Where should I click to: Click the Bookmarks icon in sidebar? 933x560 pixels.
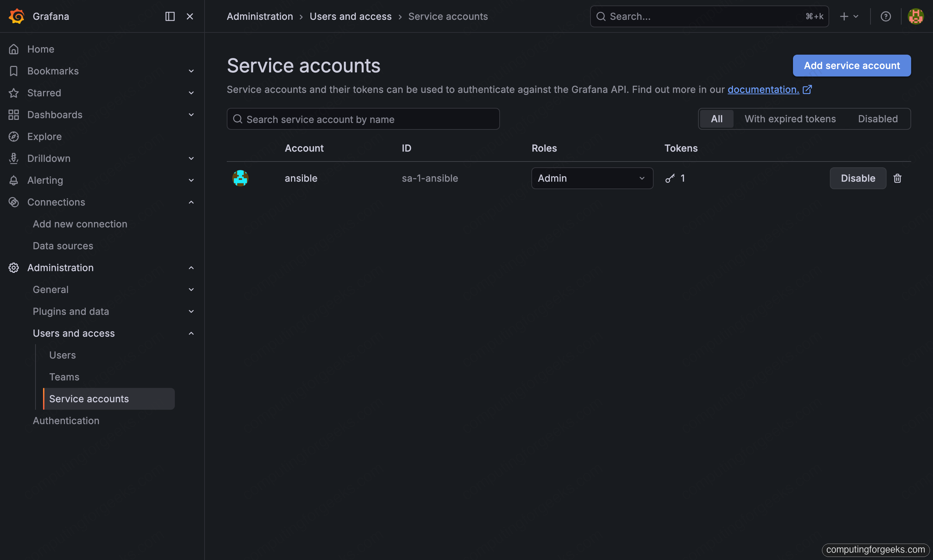(14, 71)
